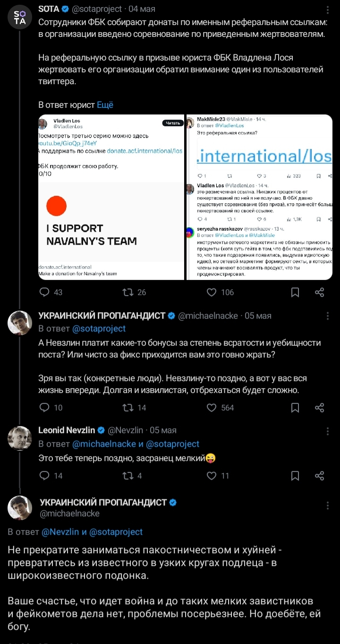
Task: Open Leonid Nevzlin's profile avatar
Action: (20, 438)
